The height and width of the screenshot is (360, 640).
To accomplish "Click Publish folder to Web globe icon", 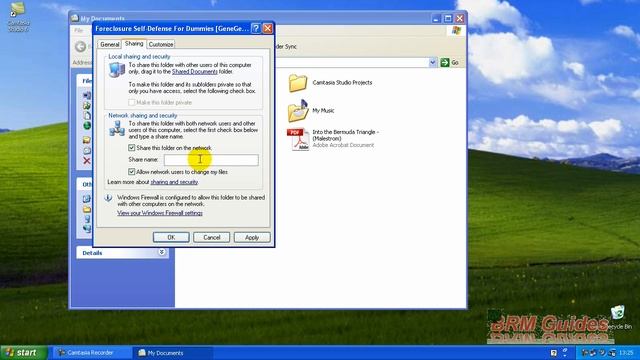I will pyautogui.click(x=87, y=126).
